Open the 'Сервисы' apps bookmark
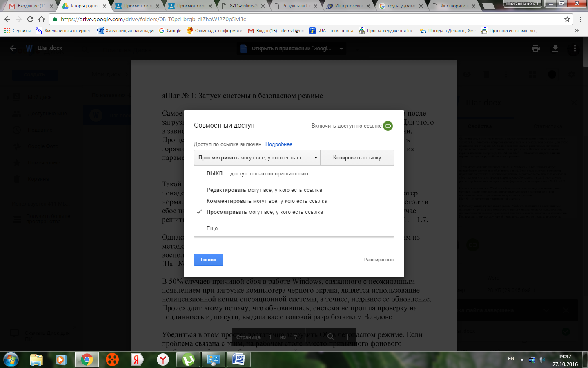 pos(17,31)
